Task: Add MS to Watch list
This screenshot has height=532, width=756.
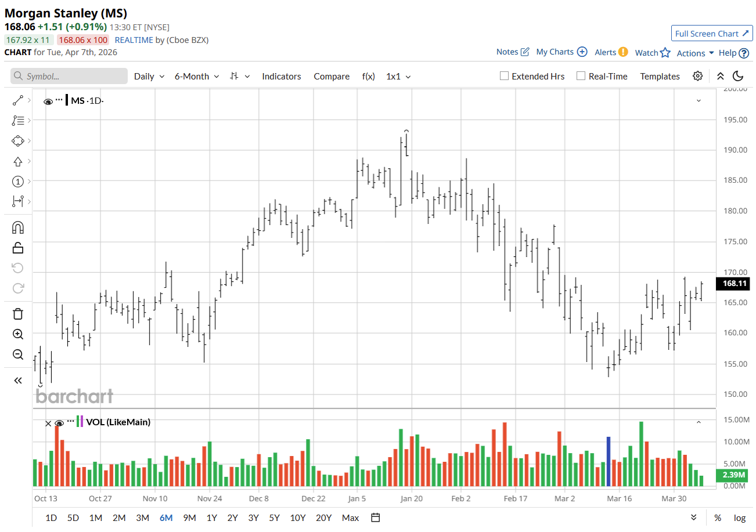Action: coord(653,53)
